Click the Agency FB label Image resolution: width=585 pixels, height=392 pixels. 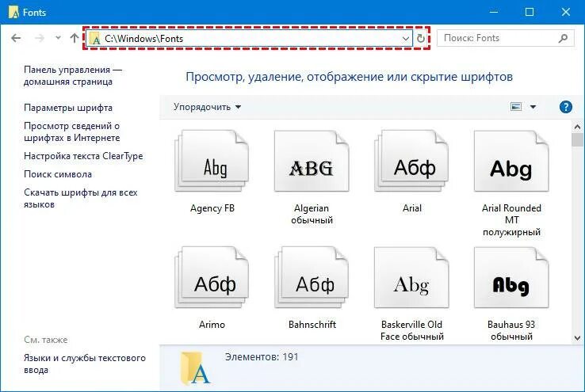click(x=212, y=208)
